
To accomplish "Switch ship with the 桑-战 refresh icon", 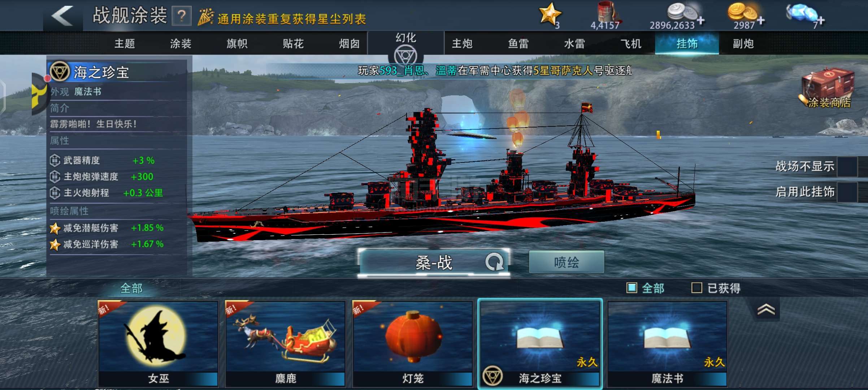I will pyautogui.click(x=494, y=262).
